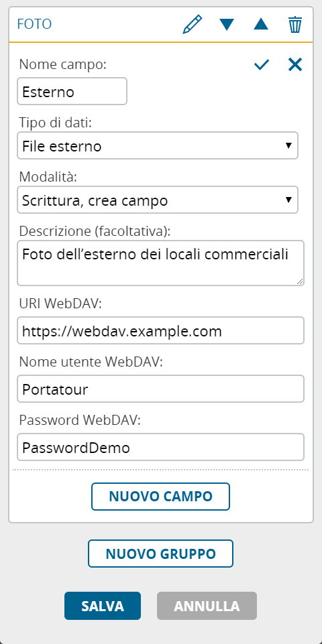This screenshot has width=322, height=644.
Task: Open the Tipo di dati dropdown
Action: (158, 145)
